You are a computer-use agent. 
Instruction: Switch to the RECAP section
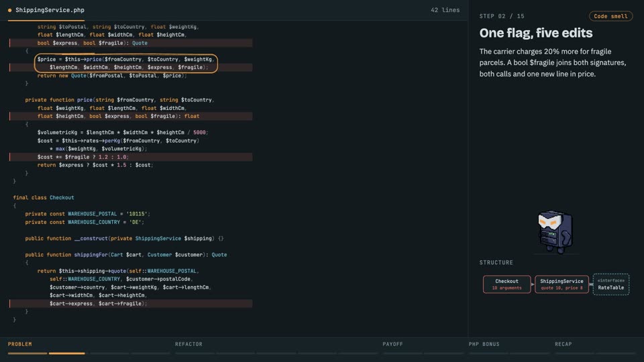click(563, 344)
